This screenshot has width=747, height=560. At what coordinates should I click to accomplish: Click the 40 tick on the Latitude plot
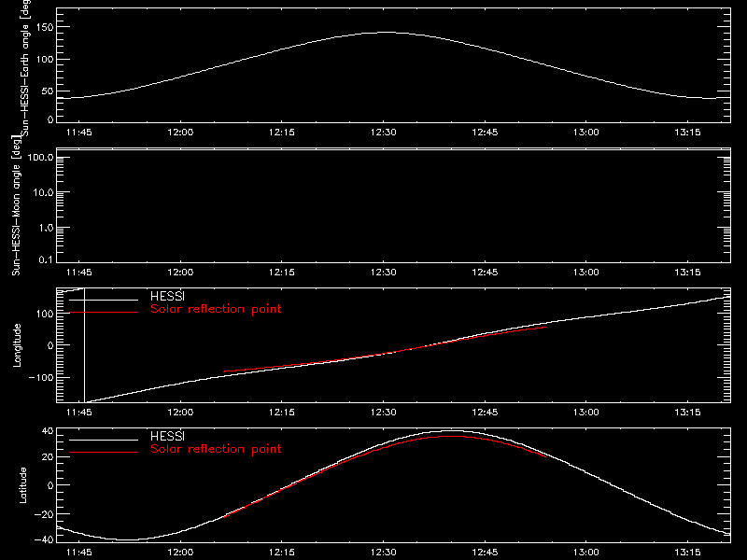(48, 431)
